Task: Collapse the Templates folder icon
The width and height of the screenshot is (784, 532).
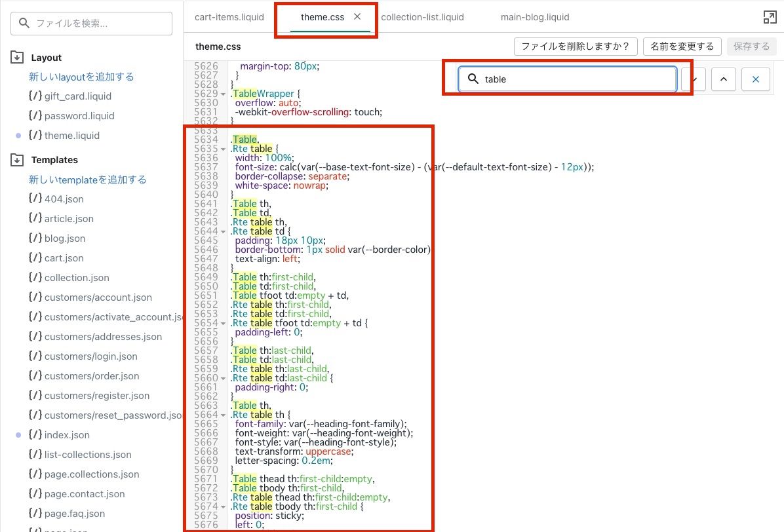Action: click(17, 160)
